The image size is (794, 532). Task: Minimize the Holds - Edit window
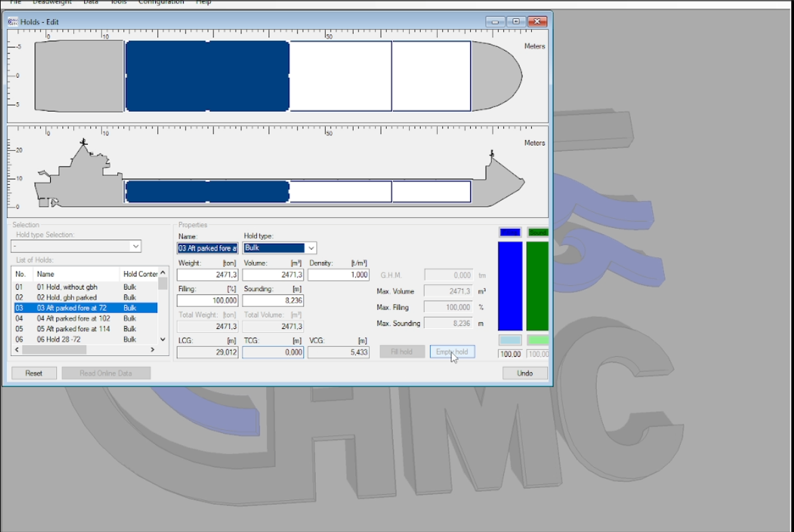click(495, 21)
